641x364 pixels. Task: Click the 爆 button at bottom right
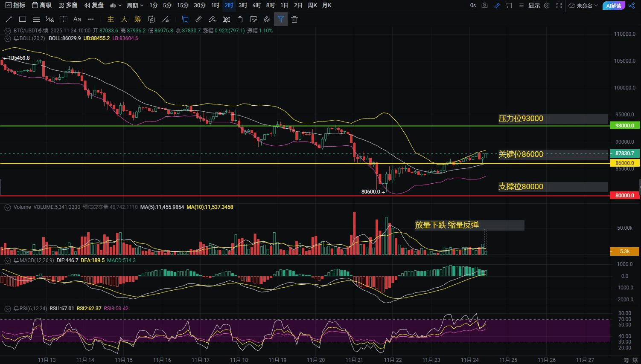click(635, 360)
